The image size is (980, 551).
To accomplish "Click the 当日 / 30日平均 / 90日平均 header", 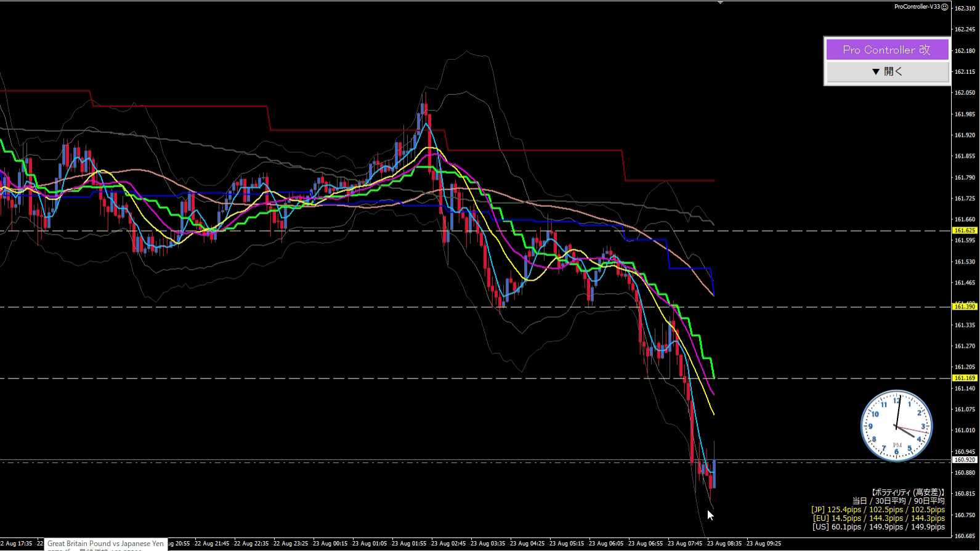I will (899, 501).
